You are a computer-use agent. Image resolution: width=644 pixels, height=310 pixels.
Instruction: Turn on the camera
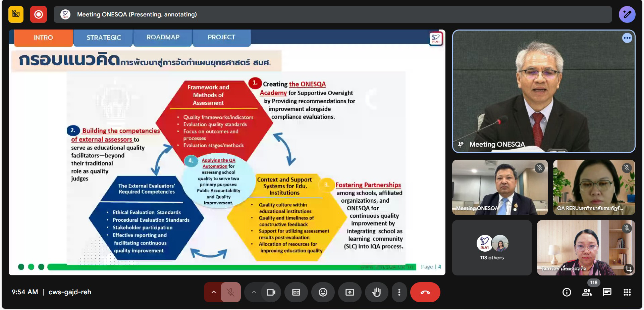tap(271, 292)
